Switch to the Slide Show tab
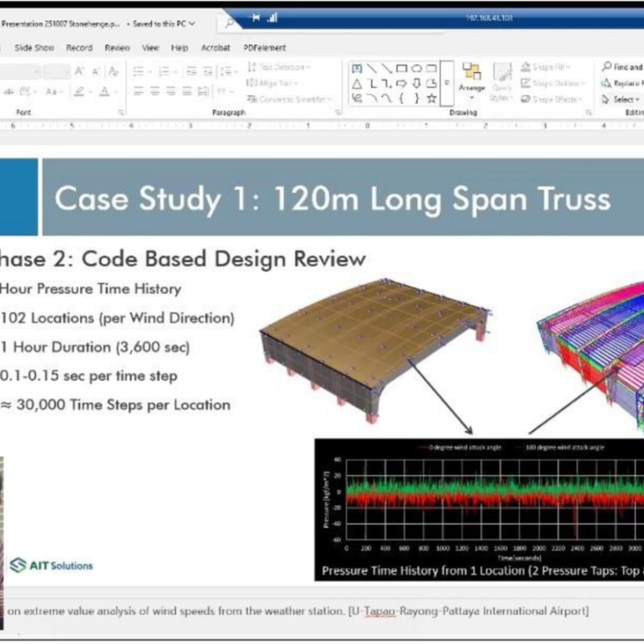 [x=34, y=48]
